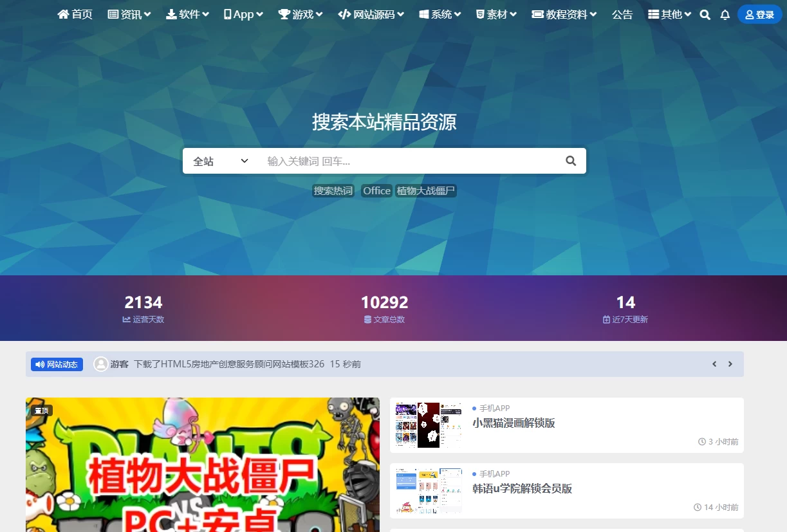This screenshot has height=532, width=787.
Task: Open the 网站源码 dropdown menu
Action: click(x=371, y=14)
